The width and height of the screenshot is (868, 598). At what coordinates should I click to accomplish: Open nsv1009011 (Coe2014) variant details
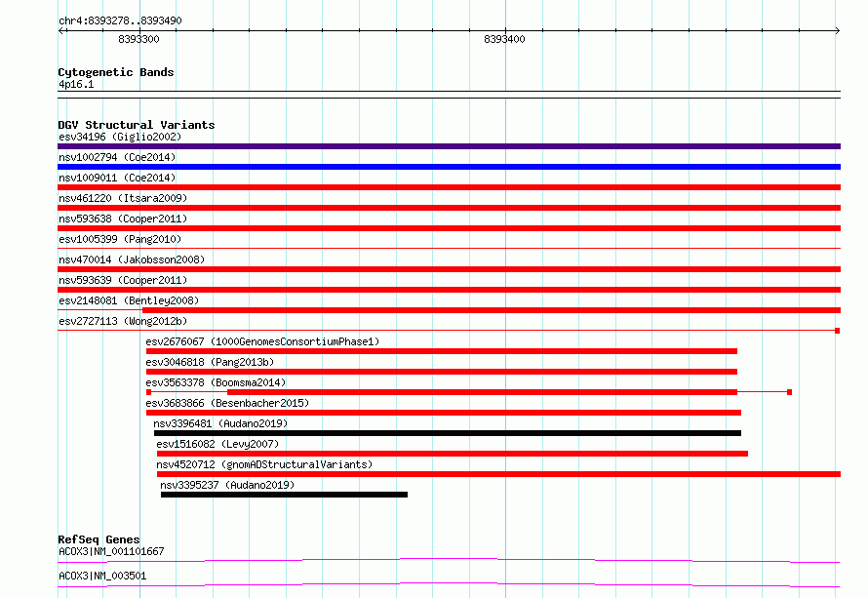pyautogui.click(x=117, y=178)
